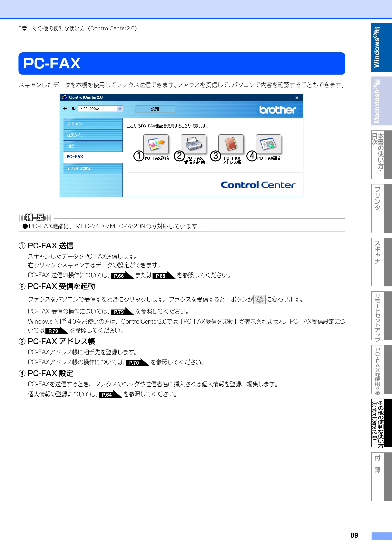
Task: Select the コピー sidebar tab
Action: pos(93,146)
